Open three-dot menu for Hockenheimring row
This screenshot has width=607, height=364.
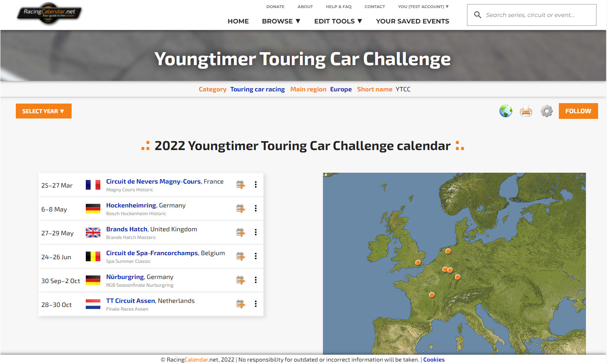tap(256, 208)
